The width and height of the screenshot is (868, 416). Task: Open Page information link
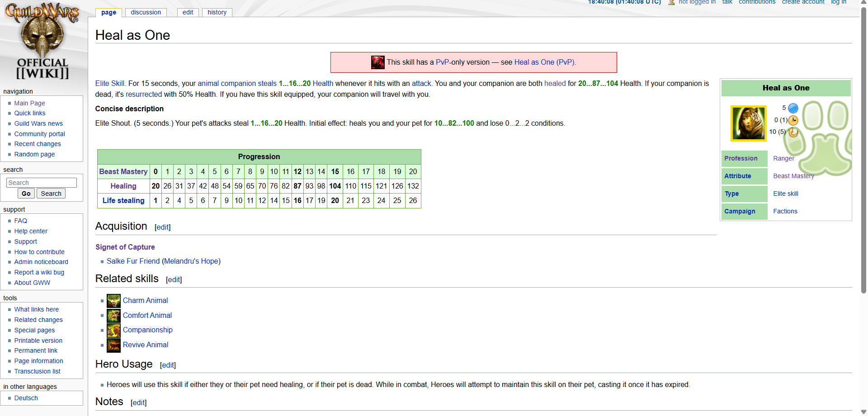[x=38, y=361]
